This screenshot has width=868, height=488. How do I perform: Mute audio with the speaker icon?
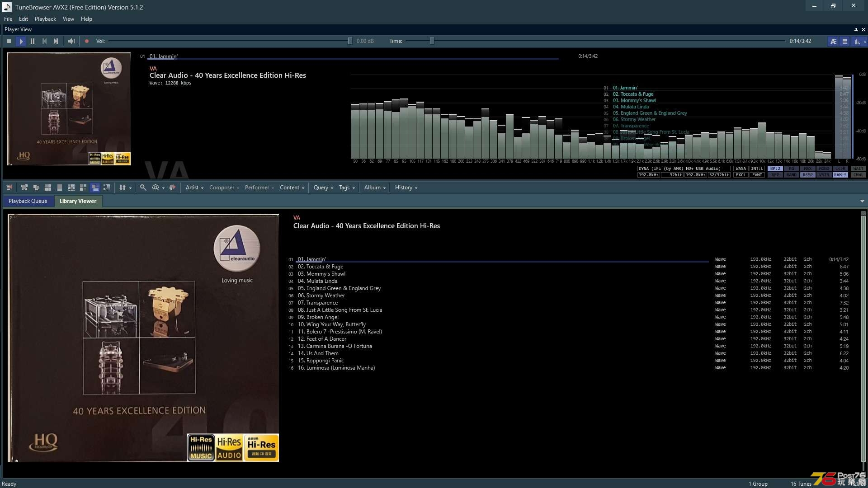71,41
